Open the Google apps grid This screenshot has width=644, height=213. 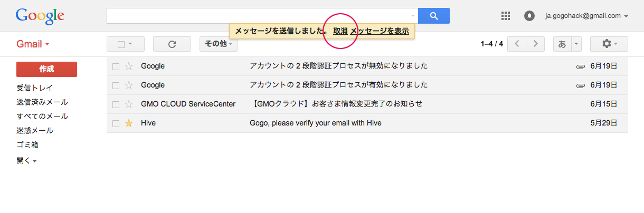click(505, 16)
